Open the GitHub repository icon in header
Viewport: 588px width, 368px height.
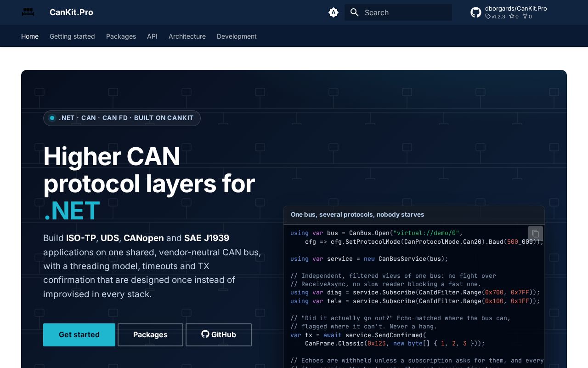[x=476, y=12]
